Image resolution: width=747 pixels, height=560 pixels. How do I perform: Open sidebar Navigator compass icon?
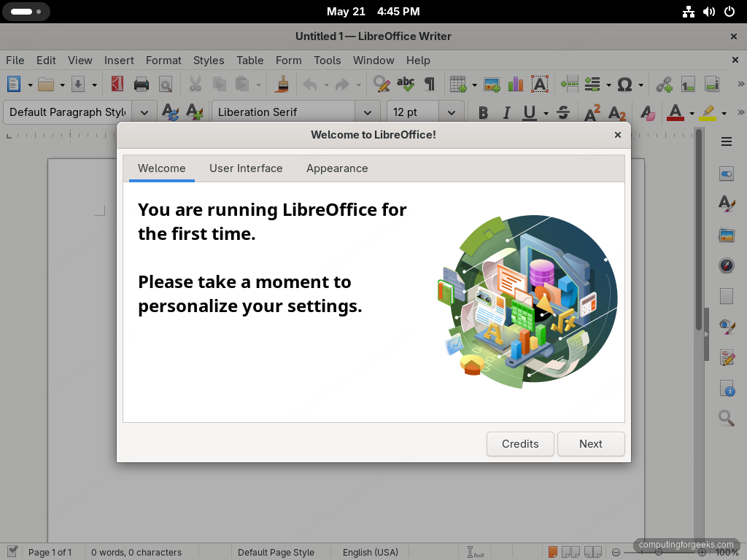tap(726, 265)
